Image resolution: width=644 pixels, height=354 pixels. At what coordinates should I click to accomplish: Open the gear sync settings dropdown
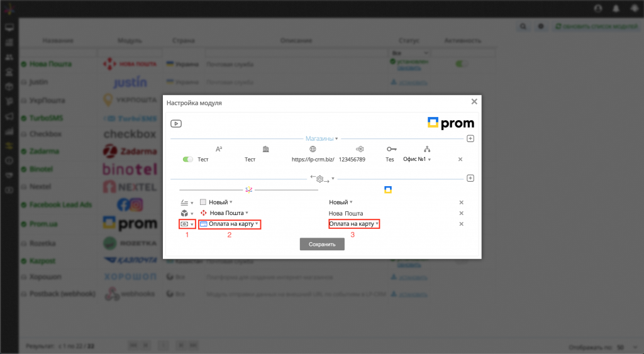(323, 179)
